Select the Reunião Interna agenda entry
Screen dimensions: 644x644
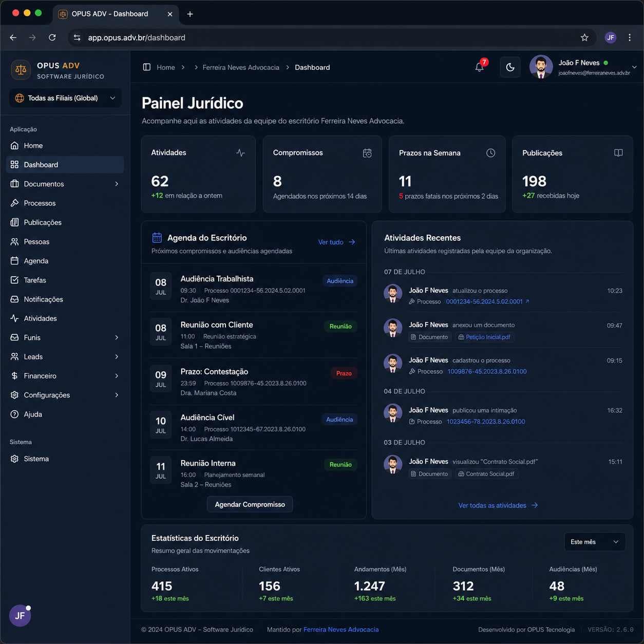[x=254, y=473]
